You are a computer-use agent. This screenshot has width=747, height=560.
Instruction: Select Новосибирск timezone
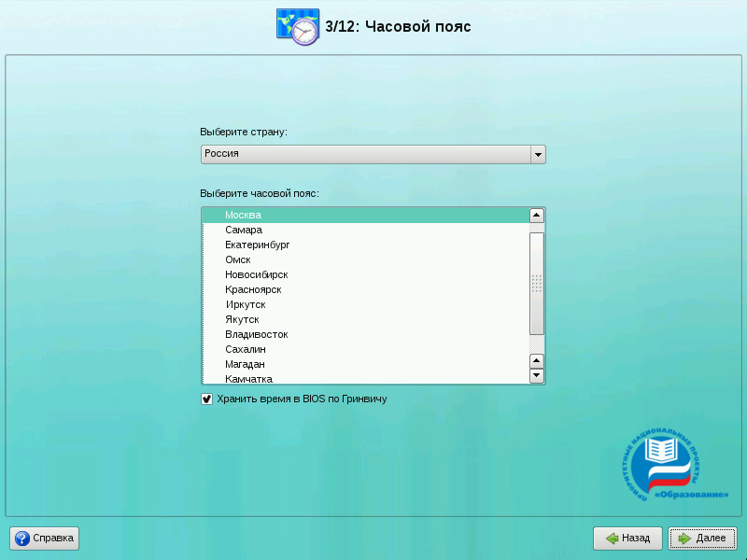pyautogui.click(x=256, y=274)
